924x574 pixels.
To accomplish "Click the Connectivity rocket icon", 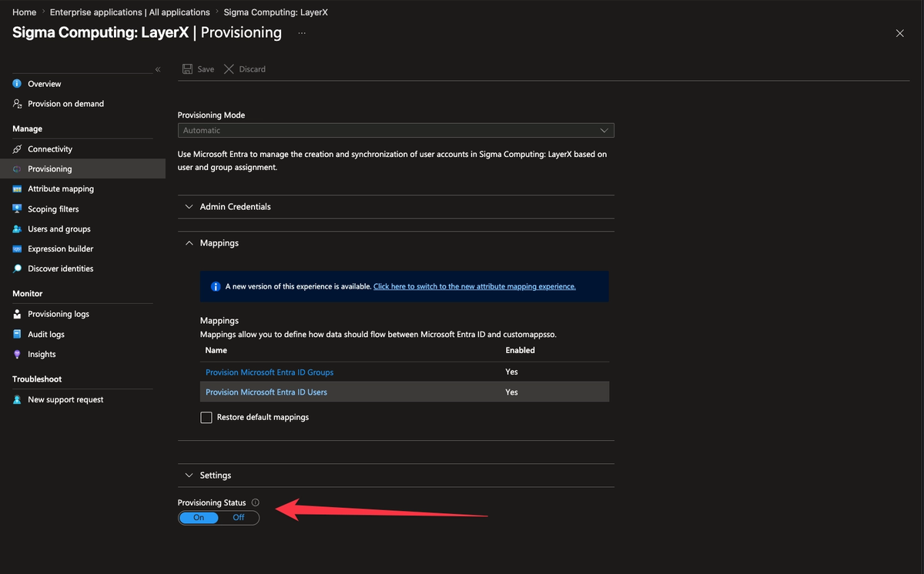I will (x=17, y=149).
